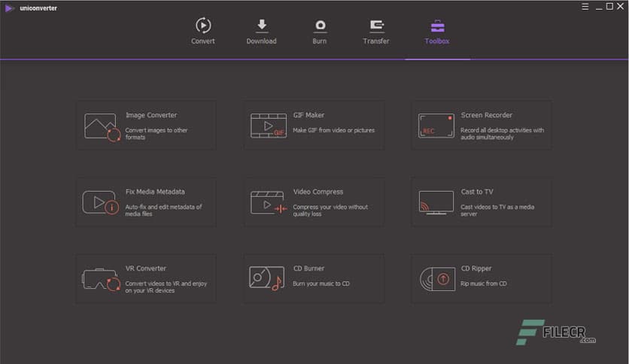Open the Fix Media Metadata icon
Screen dimensions: 629x364
tap(100, 202)
